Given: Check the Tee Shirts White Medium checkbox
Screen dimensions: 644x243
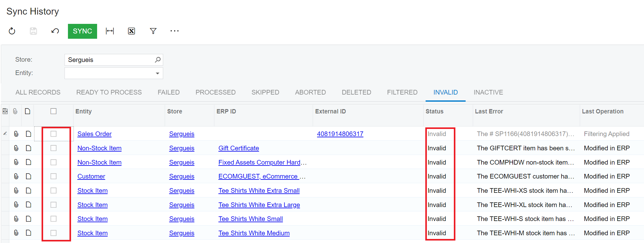Looking at the screenshot, I should click(x=53, y=233).
